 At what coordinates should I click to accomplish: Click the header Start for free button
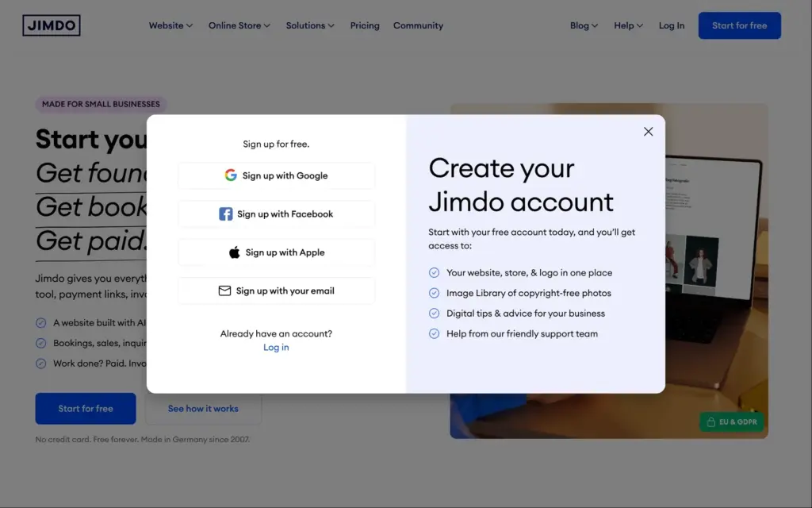pos(740,25)
